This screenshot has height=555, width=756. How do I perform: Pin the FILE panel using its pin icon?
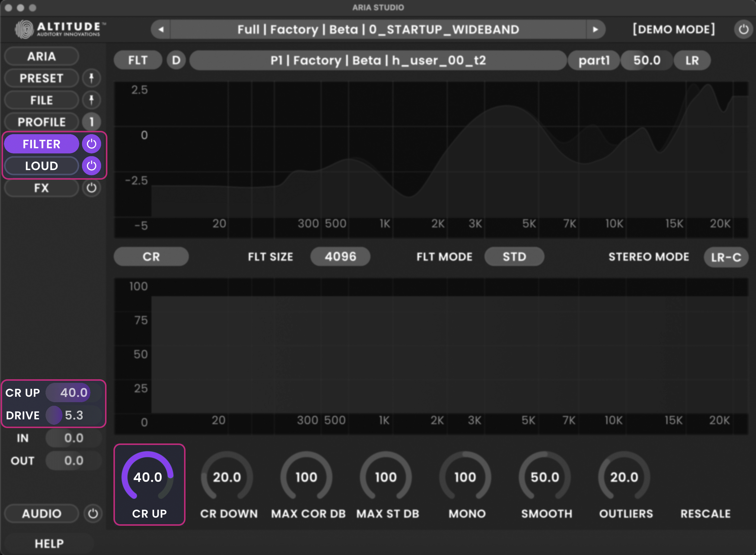point(91,100)
